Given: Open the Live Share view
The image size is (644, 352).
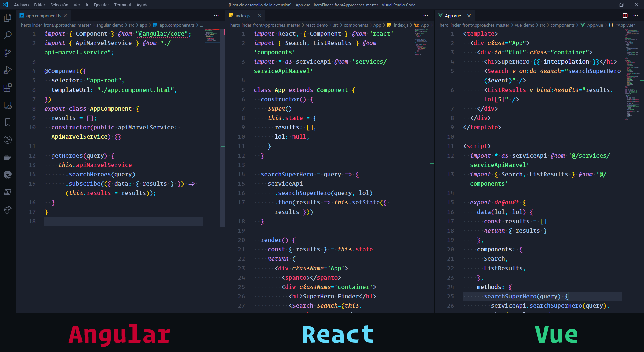Looking at the screenshot, I should [7, 210].
